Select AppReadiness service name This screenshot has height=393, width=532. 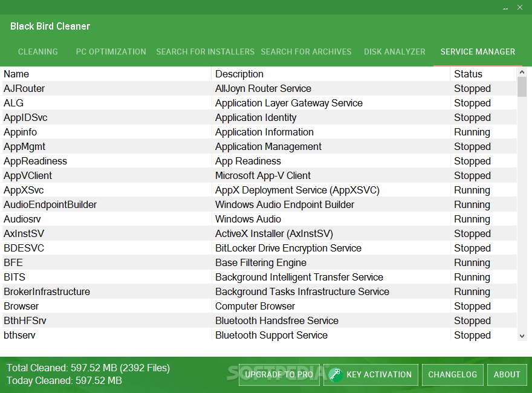coord(35,161)
